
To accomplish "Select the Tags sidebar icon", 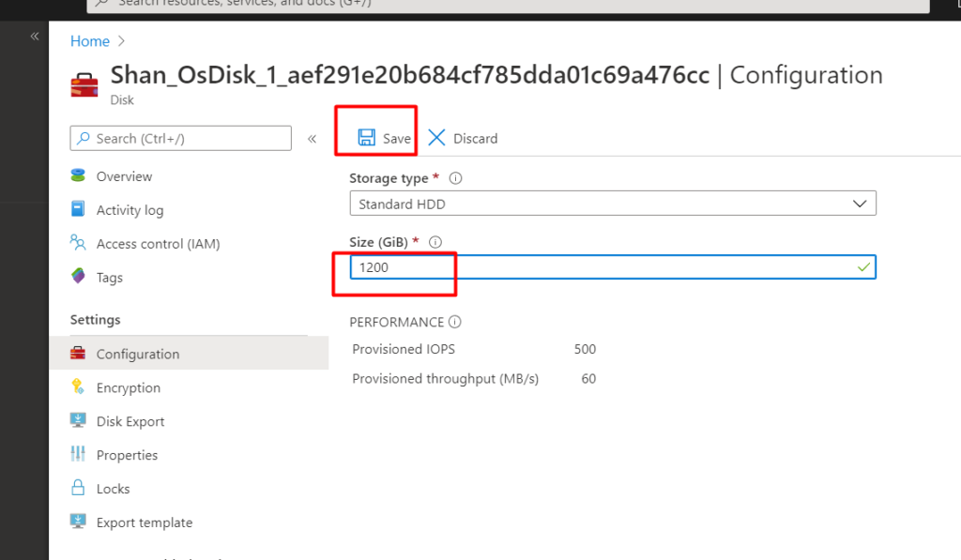I will (80, 277).
